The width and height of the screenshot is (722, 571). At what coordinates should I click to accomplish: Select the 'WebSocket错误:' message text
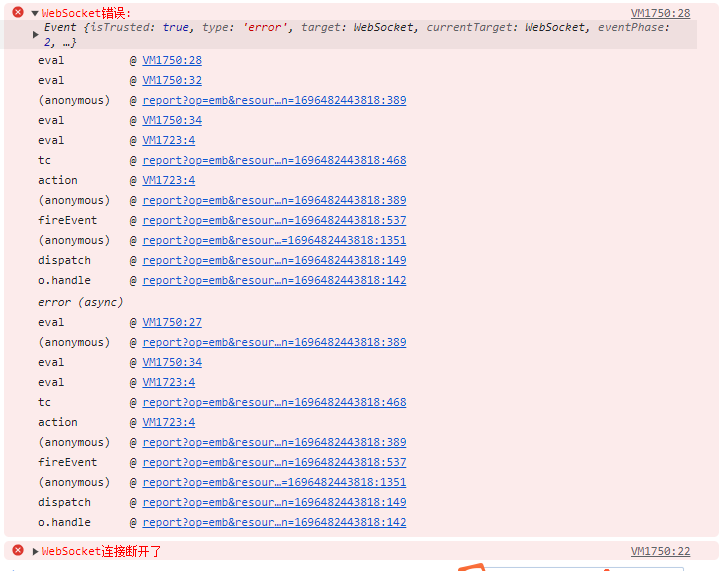86,13
